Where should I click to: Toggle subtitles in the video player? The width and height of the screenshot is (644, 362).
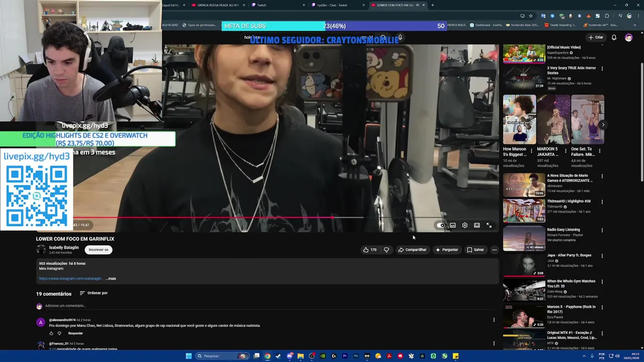pyautogui.click(x=453, y=225)
